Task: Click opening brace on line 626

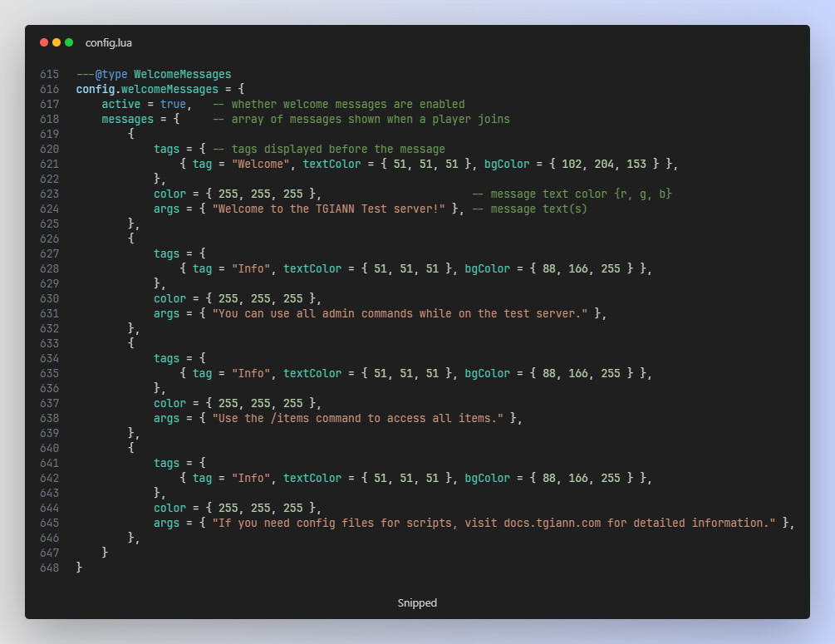Action: pos(131,238)
